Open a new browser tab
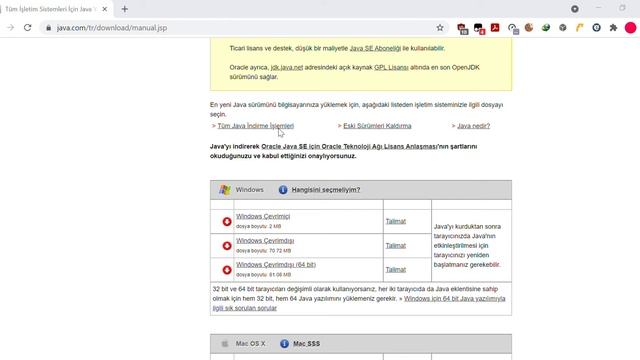The image size is (640, 360). [124, 9]
